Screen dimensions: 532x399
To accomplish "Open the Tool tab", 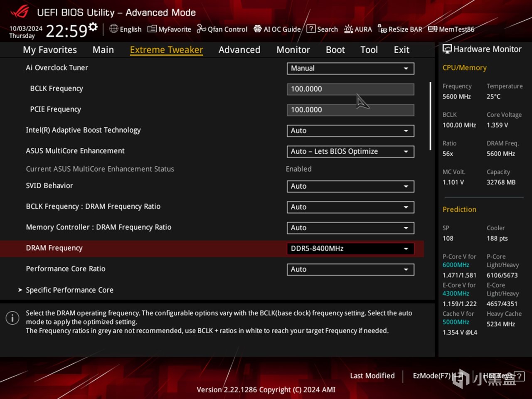I will (369, 50).
